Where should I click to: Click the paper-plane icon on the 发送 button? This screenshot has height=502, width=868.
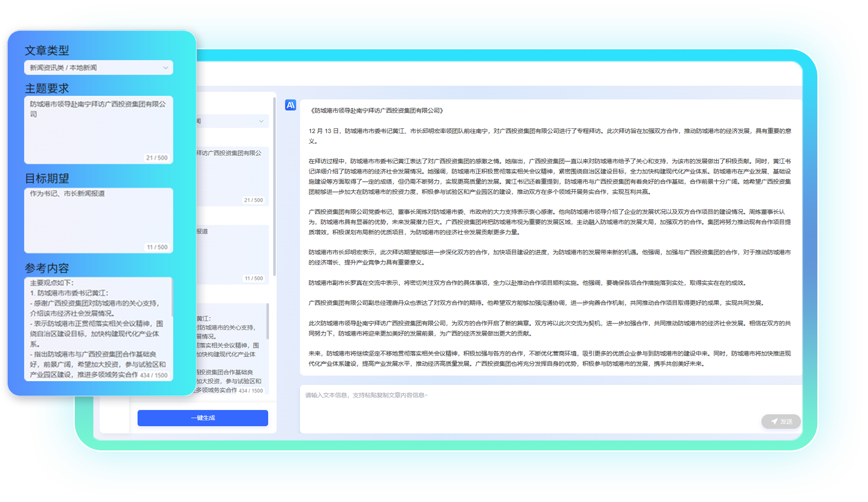pos(774,422)
